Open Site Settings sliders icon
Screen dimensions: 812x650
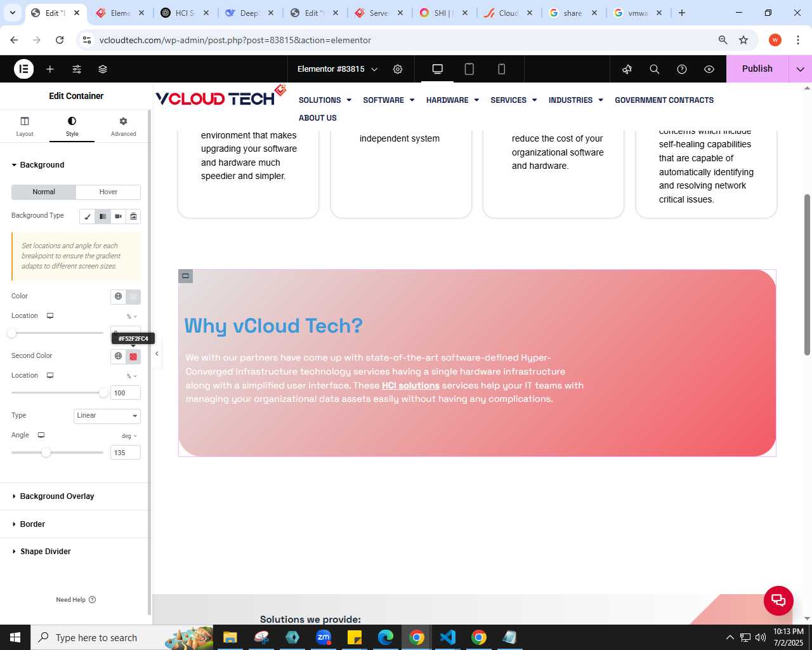(77, 69)
